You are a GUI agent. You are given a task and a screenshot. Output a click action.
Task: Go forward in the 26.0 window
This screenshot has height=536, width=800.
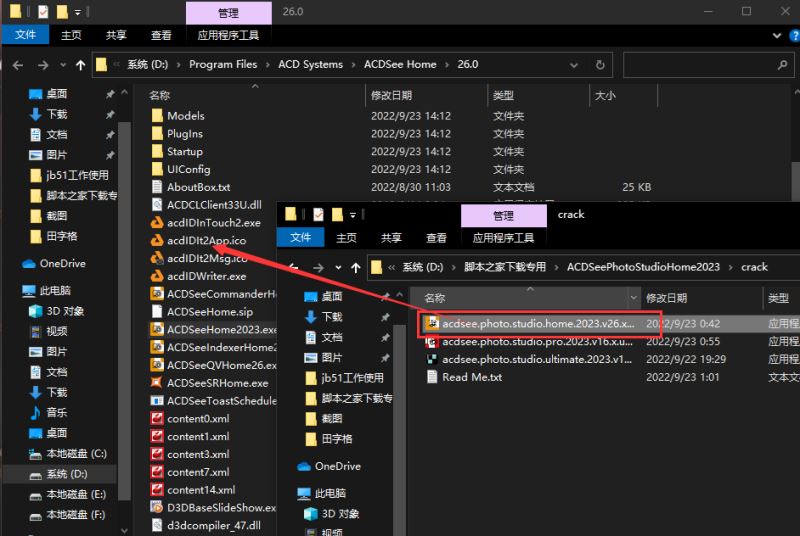[43, 65]
